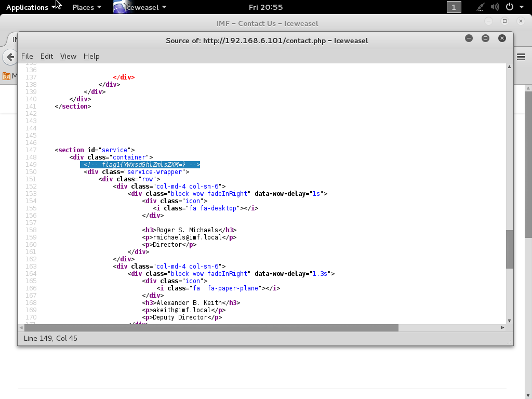Open the File menu of the source window
Viewport: 532px width, 399px height.
[27, 57]
